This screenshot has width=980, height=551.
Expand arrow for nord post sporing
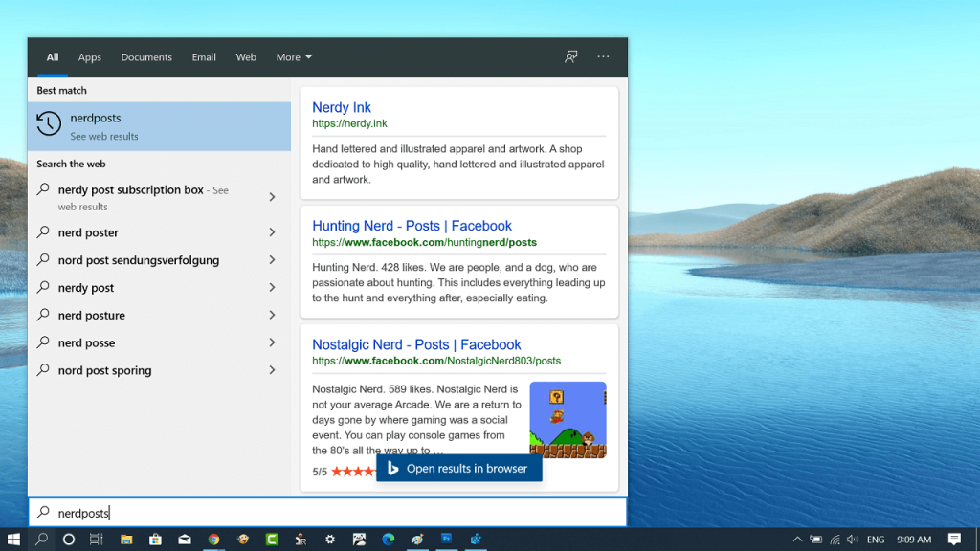(x=273, y=370)
